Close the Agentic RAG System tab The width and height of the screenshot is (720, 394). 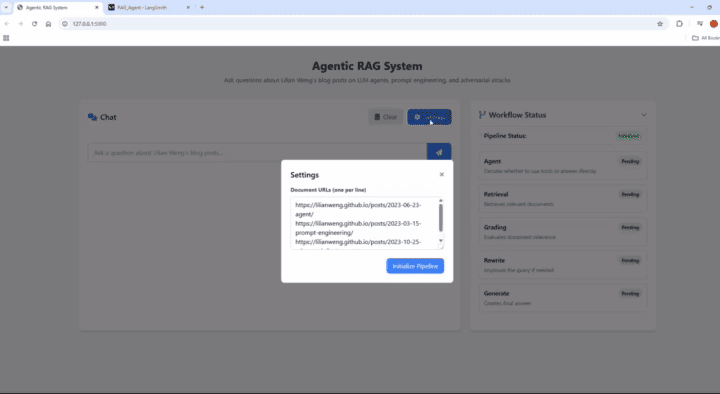[x=96, y=7]
